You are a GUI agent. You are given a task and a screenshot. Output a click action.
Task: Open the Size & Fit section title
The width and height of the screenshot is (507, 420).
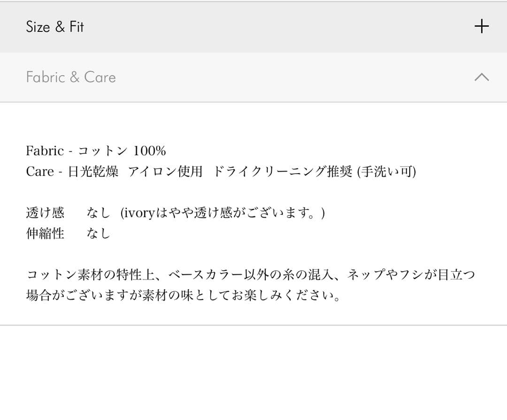55,27
